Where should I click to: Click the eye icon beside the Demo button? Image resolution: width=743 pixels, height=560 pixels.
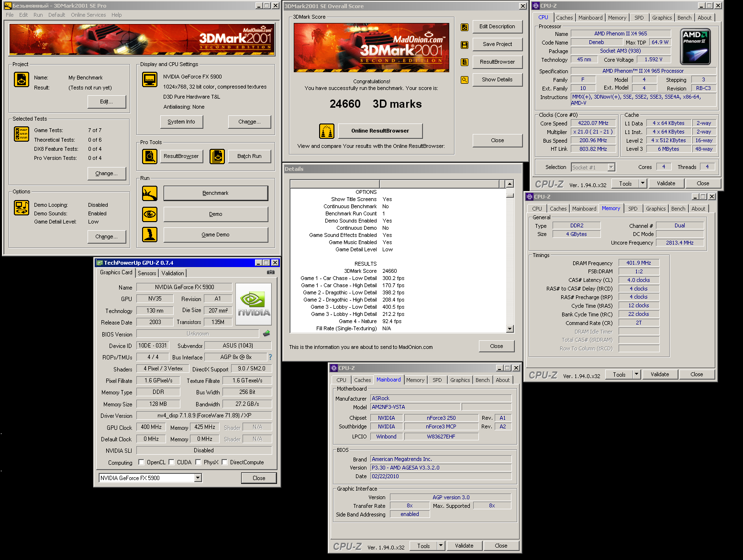click(x=150, y=214)
